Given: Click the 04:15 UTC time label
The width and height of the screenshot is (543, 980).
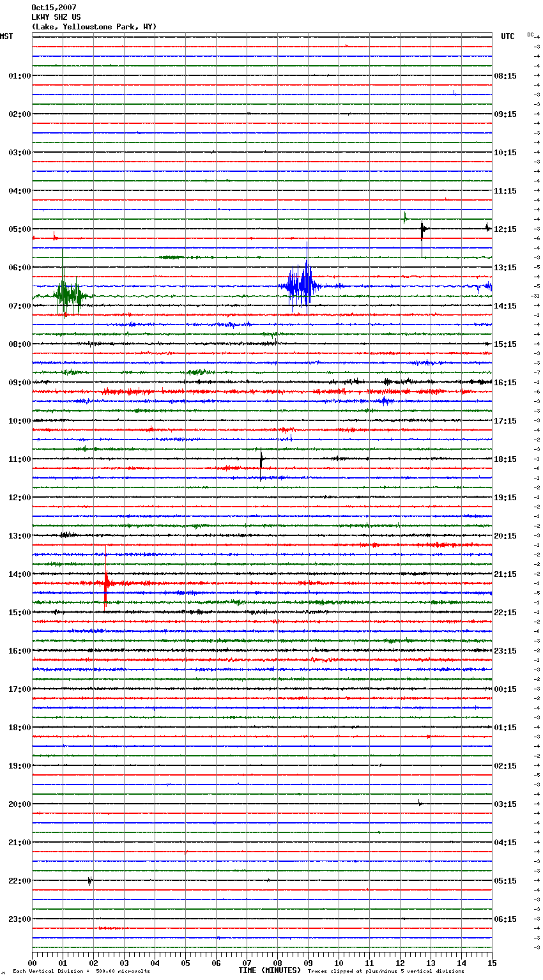Looking at the screenshot, I should tap(505, 843).
